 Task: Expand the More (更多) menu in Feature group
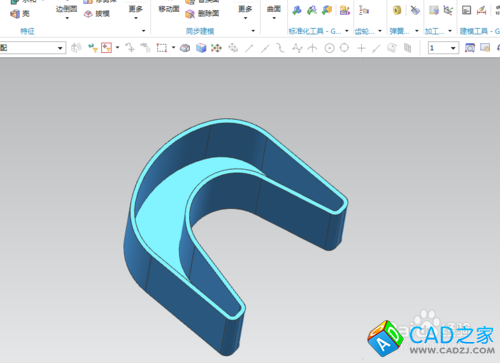pyautogui.click(x=136, y=12)
